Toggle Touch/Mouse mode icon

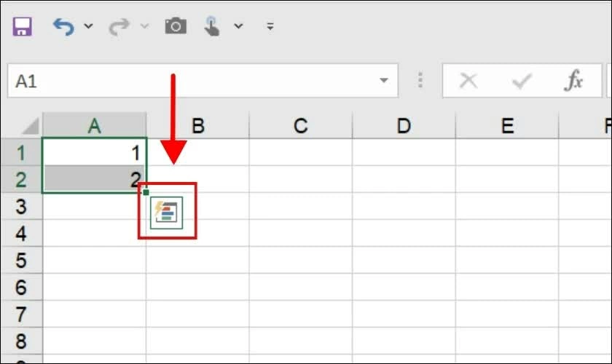[211, 26]
